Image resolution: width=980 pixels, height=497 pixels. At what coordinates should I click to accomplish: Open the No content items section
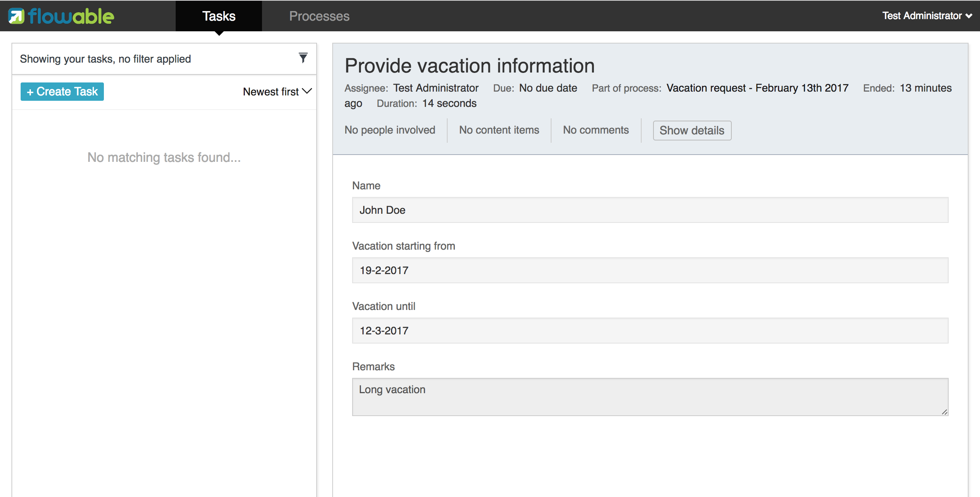tap(499, 130)
